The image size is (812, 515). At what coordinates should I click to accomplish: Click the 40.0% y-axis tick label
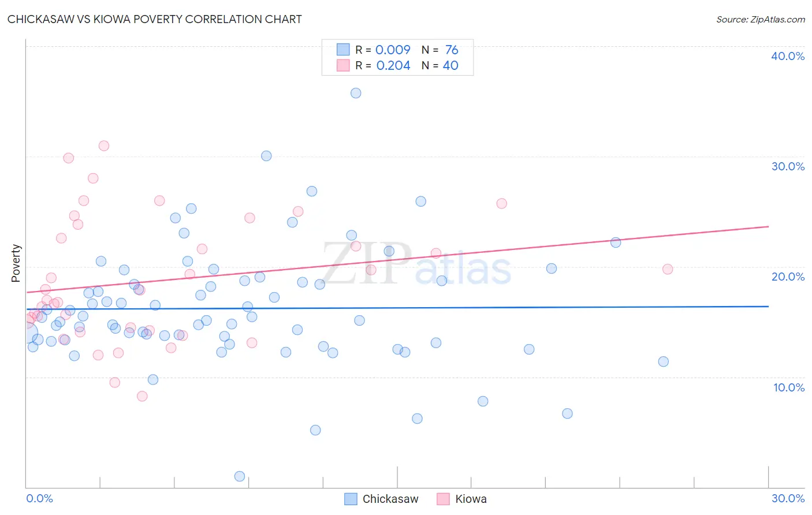[x=788, y=56]
